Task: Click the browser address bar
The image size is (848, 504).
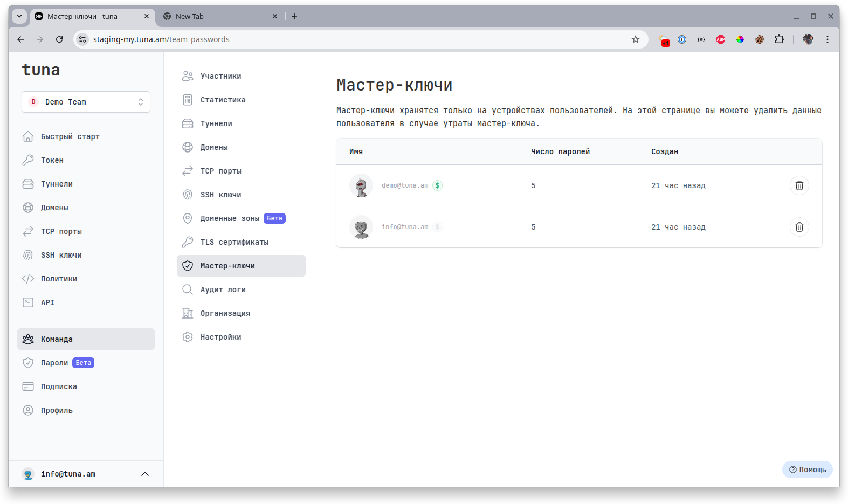Action: (356, 39)
